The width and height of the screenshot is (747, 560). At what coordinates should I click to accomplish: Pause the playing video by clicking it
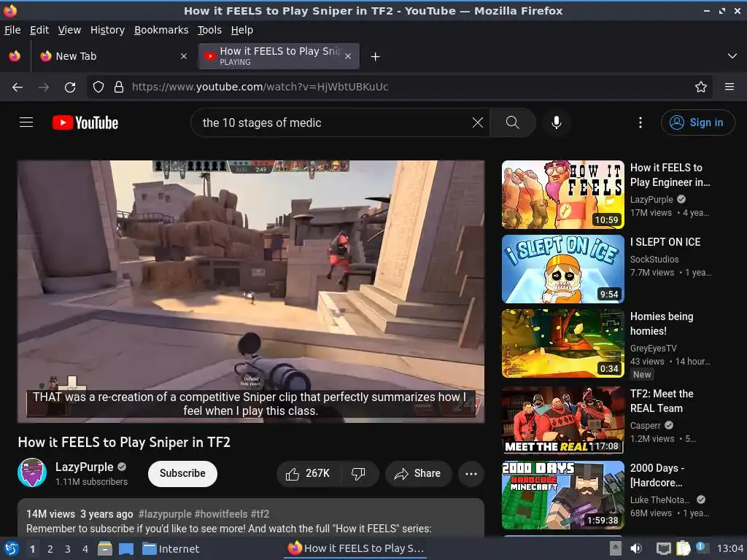pos(251,292)
